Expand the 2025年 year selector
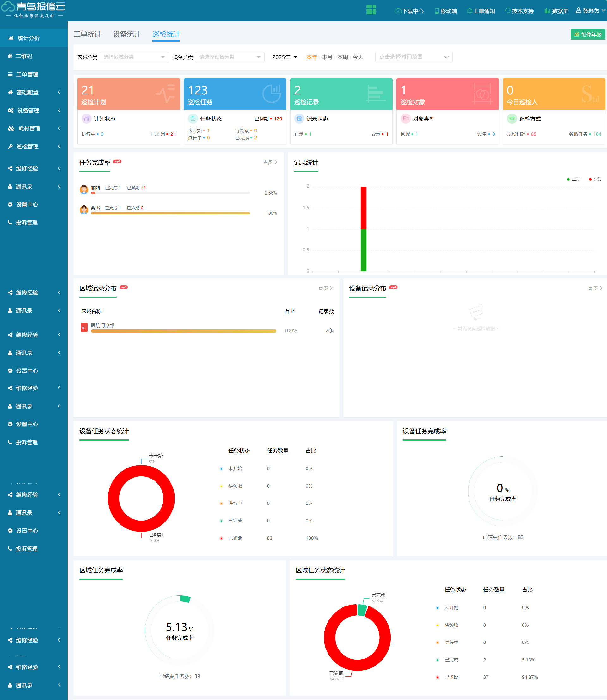607x700 pixels. [x=285, y=57]
